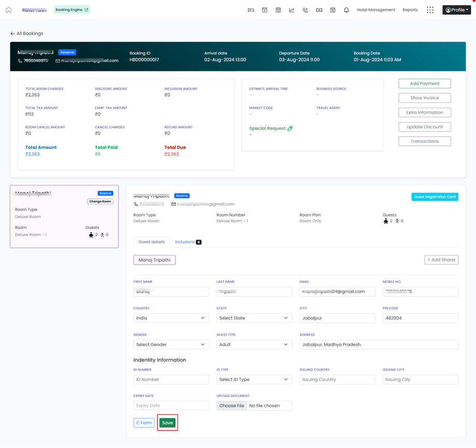Image resolution: width=476 pixels, height=448 pixels.
Task: Click the Issuing City input field
Action: pos(421,379)
